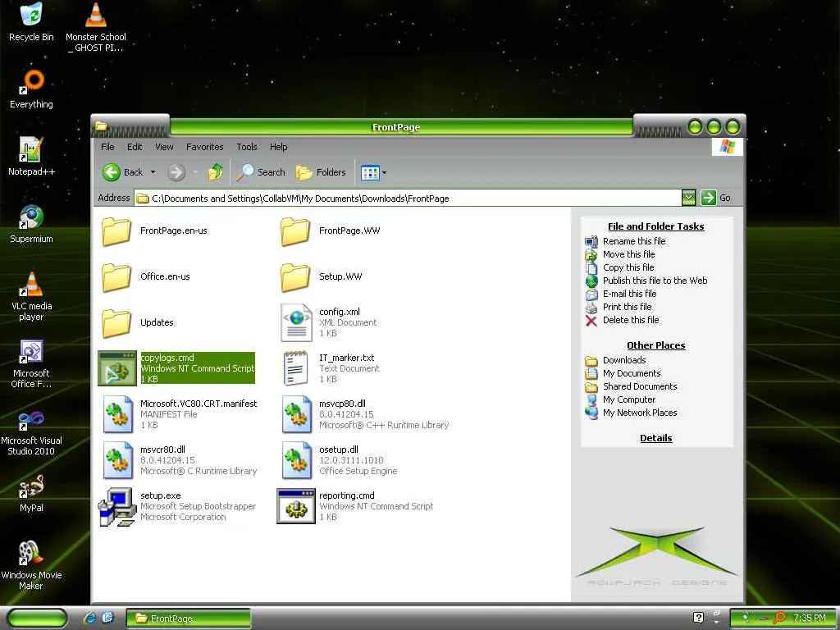
Task: Open the FrontPage.WW folder icon
Action: [295, 231]
